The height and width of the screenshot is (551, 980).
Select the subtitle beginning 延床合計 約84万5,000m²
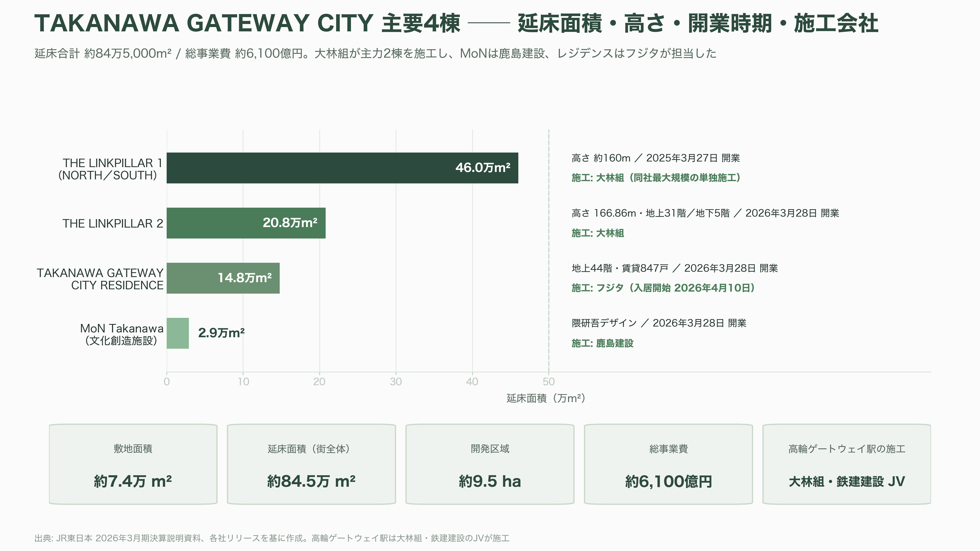click(x=375, y=53)
